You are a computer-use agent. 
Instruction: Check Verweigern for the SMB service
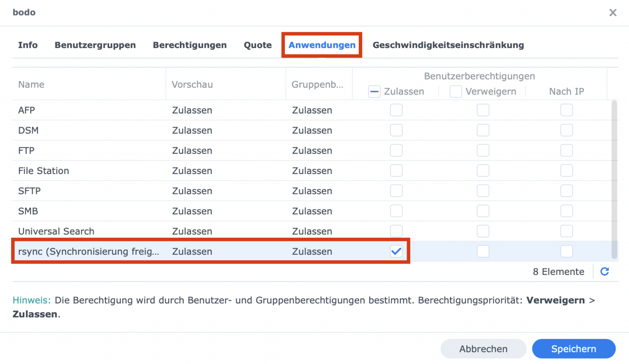point(483,211)
